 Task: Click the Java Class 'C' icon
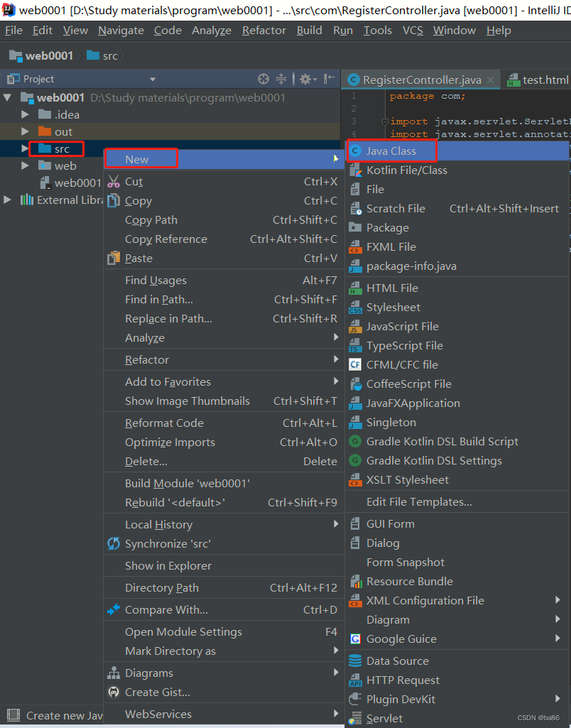355,151
